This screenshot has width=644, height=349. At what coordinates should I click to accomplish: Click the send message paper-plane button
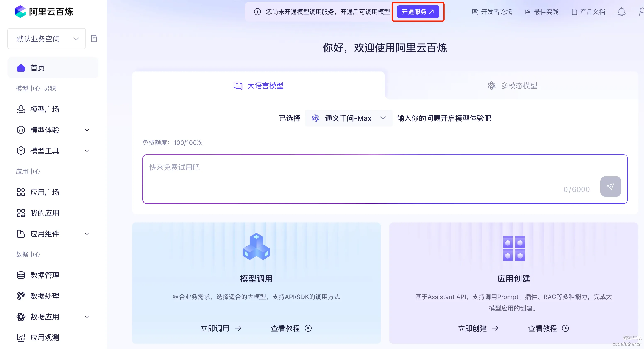611,187
